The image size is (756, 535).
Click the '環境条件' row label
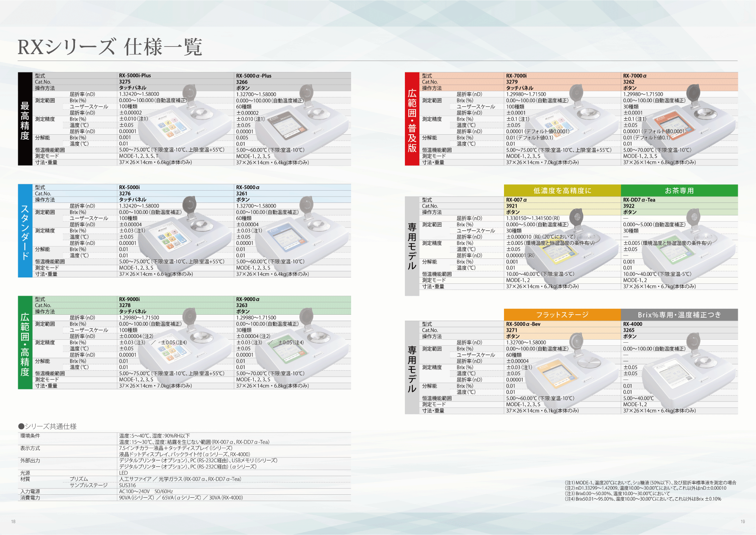(30, 436)
